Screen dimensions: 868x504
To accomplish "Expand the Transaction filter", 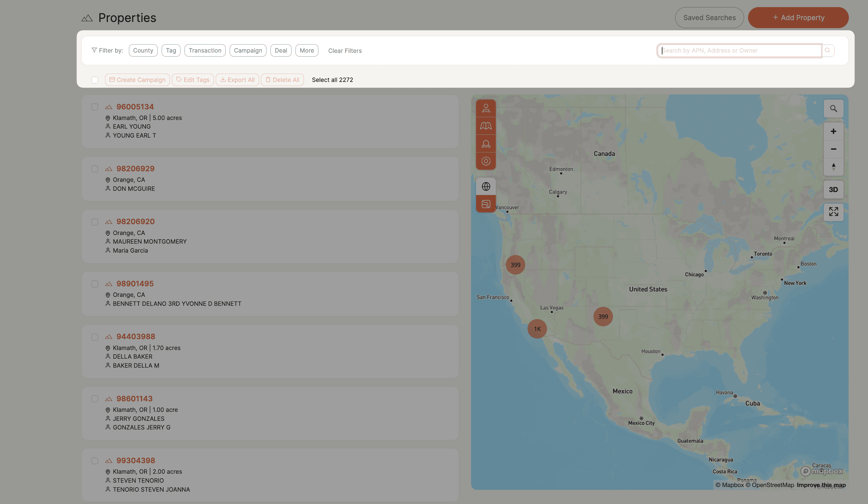I will 205,50.
